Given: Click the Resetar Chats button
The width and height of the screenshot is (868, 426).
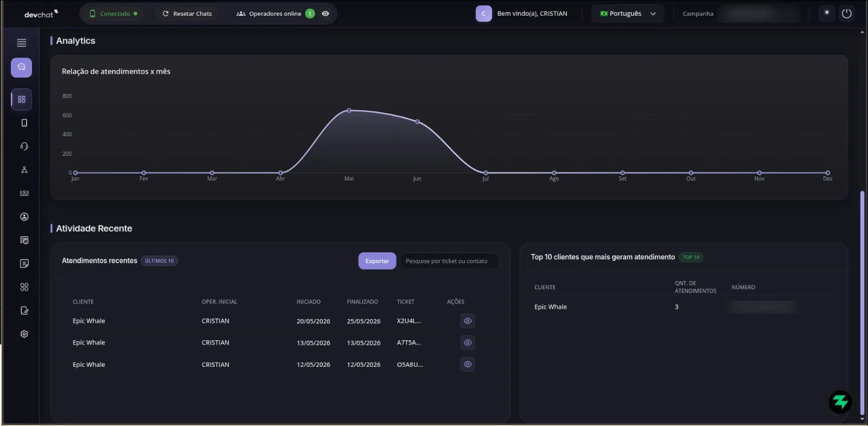Looking at the screenshot, I should tap(187, 14).
